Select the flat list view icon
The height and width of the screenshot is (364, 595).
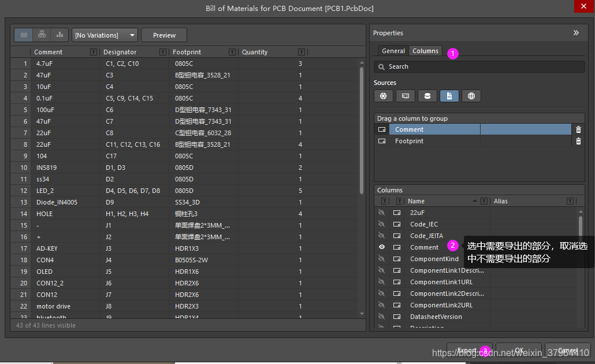(x=24, y=35)
